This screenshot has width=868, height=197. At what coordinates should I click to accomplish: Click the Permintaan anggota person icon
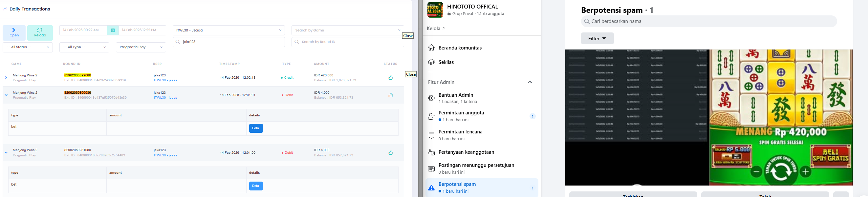click(431, 116)
